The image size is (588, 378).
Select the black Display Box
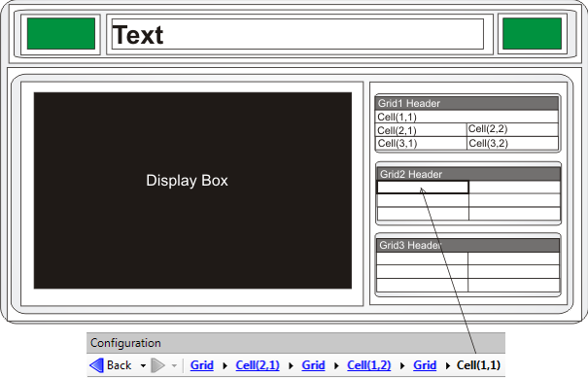192,190
